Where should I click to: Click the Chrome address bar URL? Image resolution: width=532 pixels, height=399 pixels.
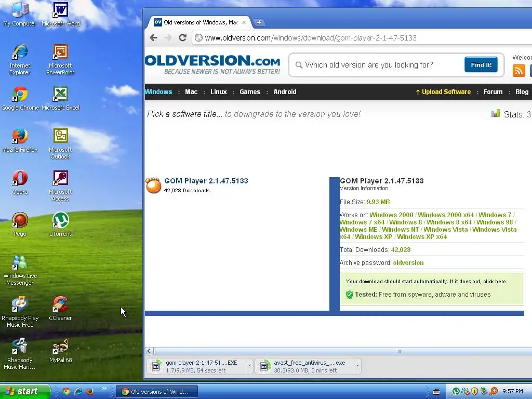click(x=311, y=38)
